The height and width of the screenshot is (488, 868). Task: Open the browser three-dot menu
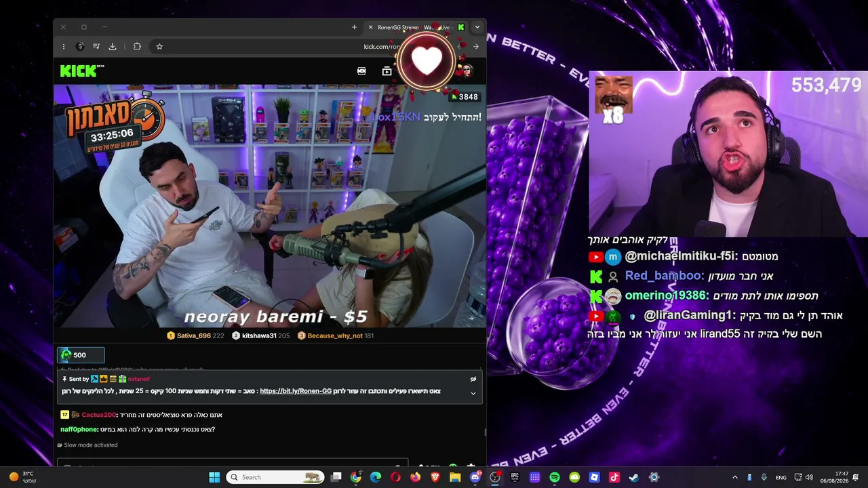(63, 46)
